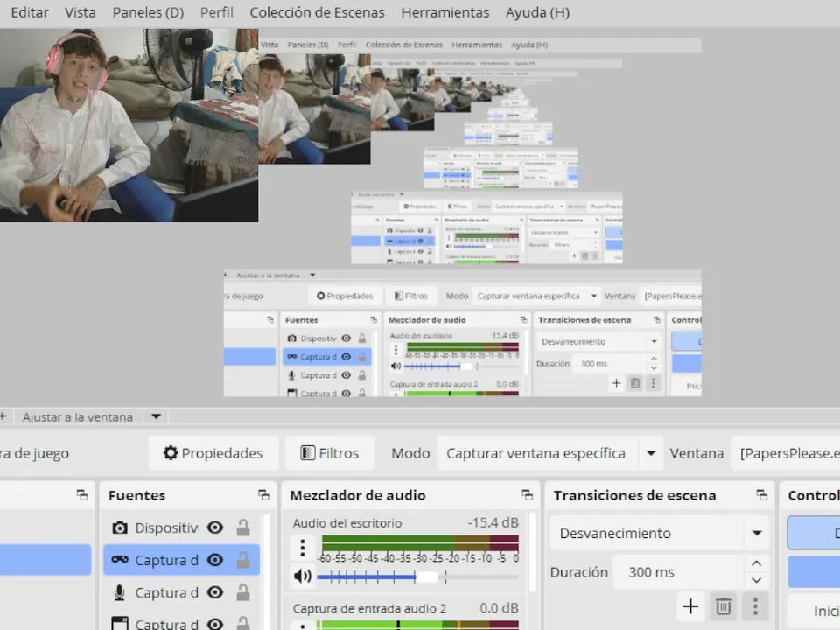Open the Paneles (D) menu

point(148,12)
